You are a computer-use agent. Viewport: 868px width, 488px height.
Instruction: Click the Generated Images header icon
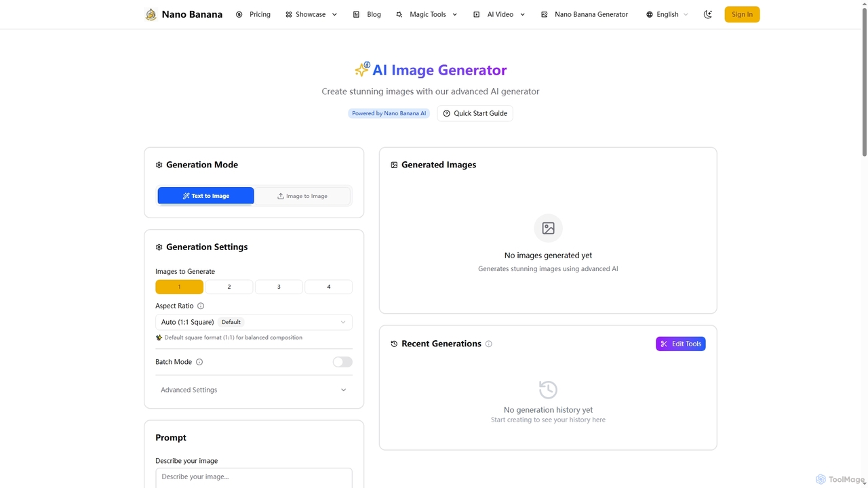(394, 165)
